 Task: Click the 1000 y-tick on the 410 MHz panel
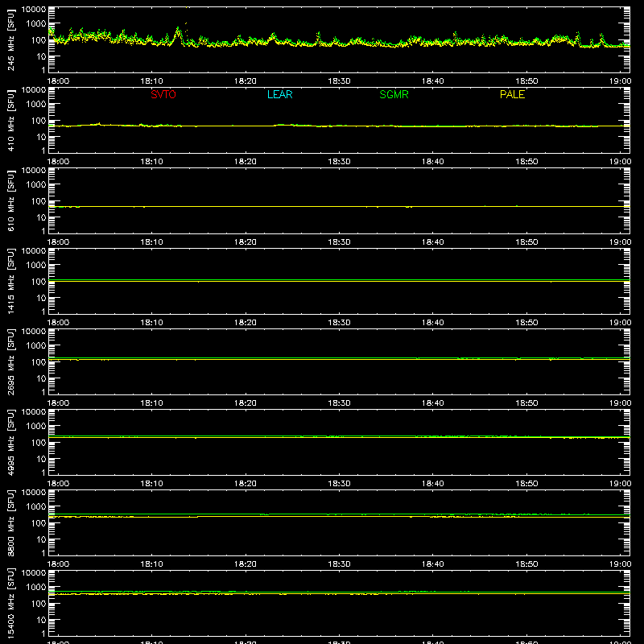point(36,105)
